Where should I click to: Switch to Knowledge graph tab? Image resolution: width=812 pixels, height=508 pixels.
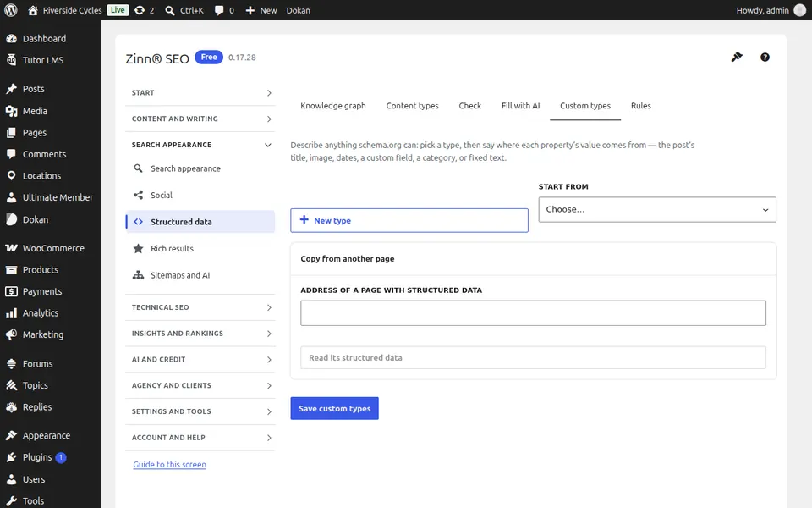(x=333, y=106)
